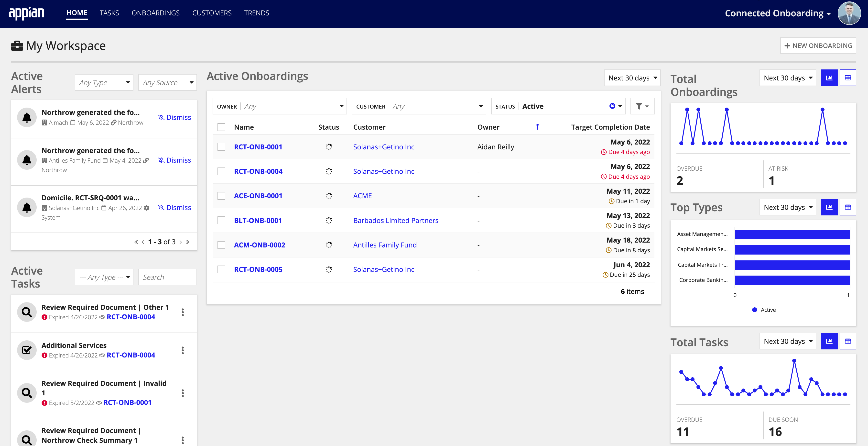Click the Owner column sort arrow
868x446 pixels.
537,127
